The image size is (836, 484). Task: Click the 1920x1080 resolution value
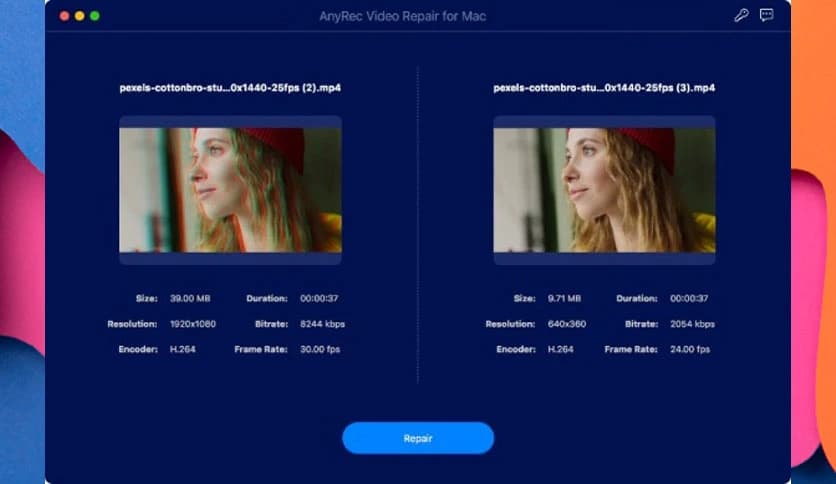coord(193,324)
